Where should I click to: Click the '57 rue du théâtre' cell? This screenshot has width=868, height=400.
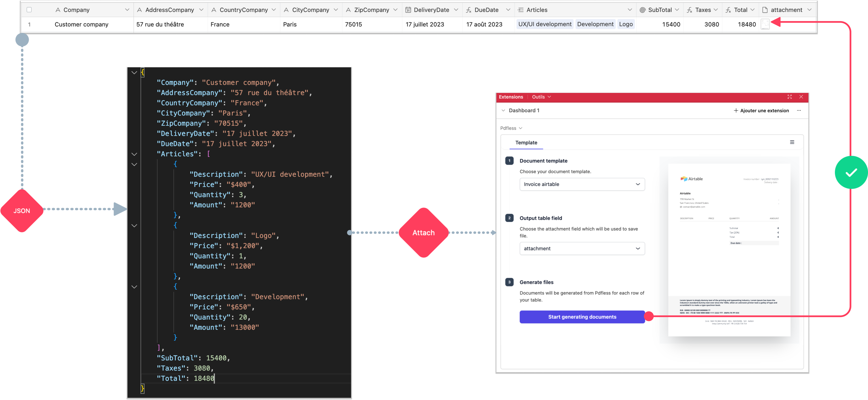click(170, 24)
